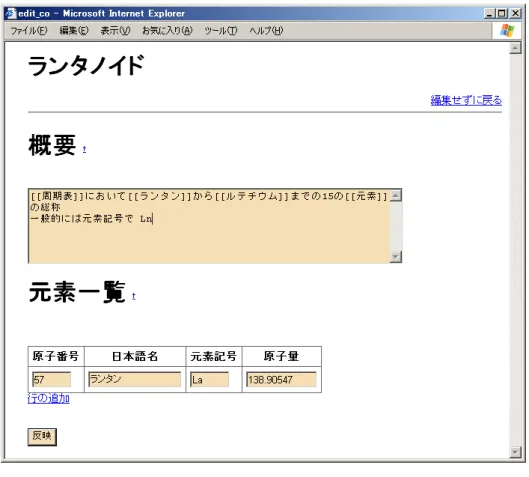Click the Internet Explorer page icon in title bar
The height and width of the screenshot is (477, 529).
(x=10, y=13)
